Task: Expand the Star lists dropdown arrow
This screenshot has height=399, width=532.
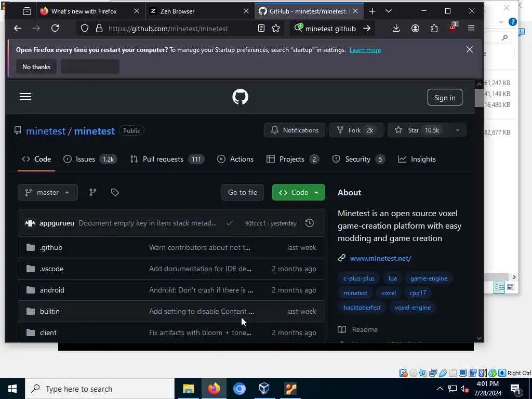Action: (457, 130)
